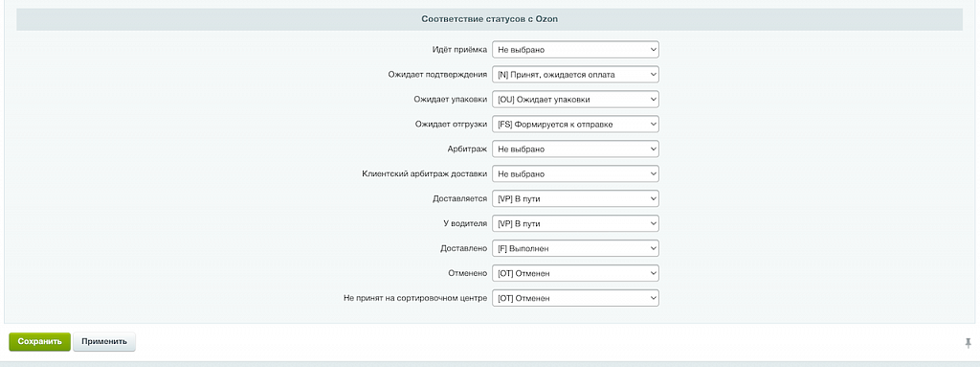Open the 'Отменено' status dropdown
The width and height of the screenshot is (980, 367).
575,274
